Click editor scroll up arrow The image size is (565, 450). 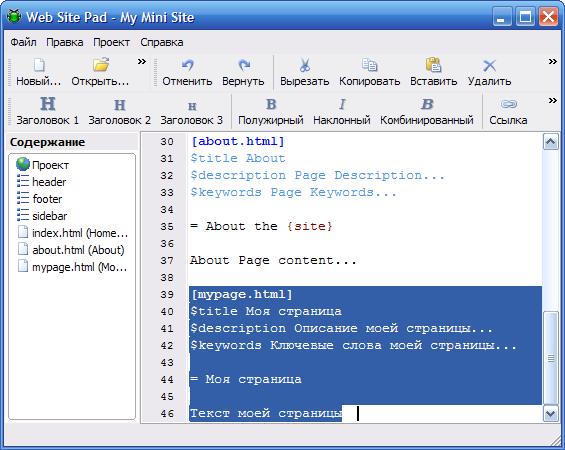tap(550, 142)
